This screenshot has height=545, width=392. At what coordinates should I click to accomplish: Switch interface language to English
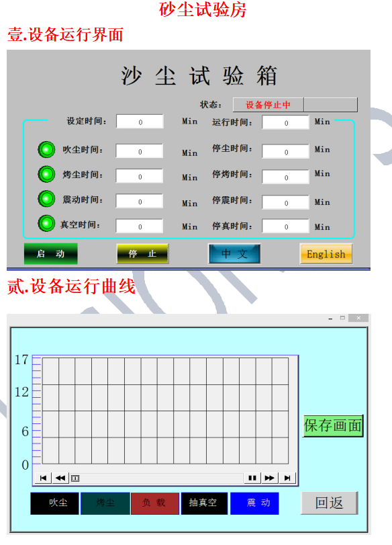click(x=326, y=254)
